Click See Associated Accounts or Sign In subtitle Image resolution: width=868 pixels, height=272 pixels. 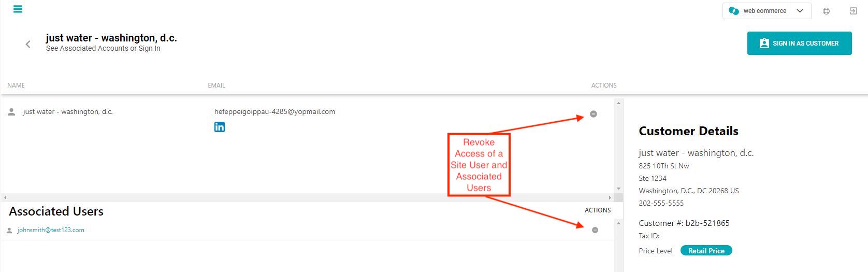(103, 48)
